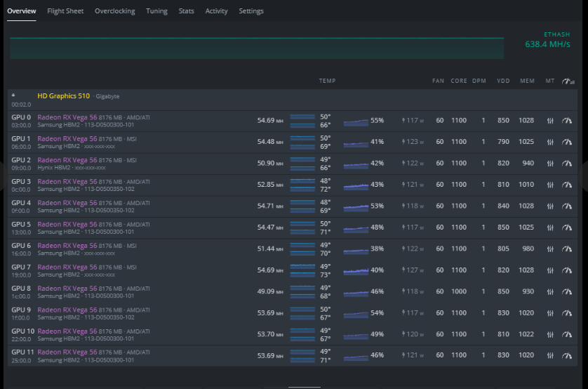The width and height of the screenshot is (588, 389).
Task: Select the Settings tab
Action: [x=251, y=11]
